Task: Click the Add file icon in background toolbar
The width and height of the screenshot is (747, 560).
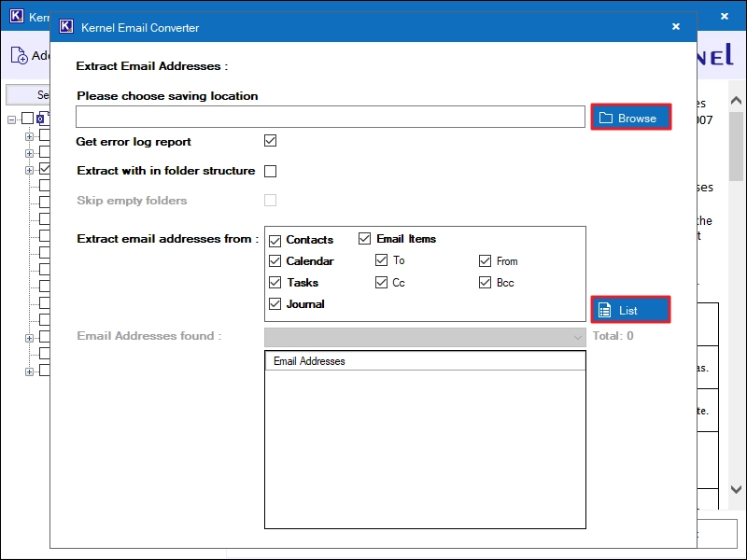Action: (x=19, y=55)
